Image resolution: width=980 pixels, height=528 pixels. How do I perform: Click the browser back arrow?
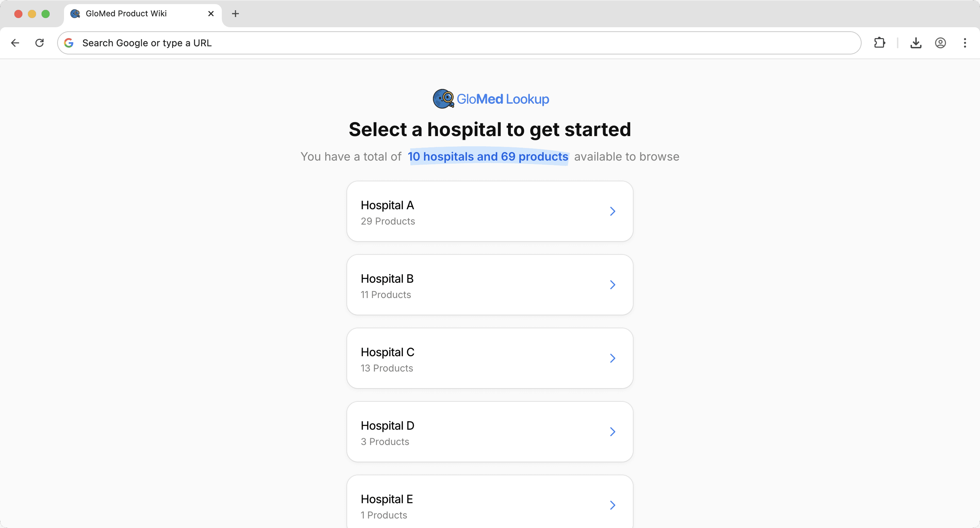[15, 43]
